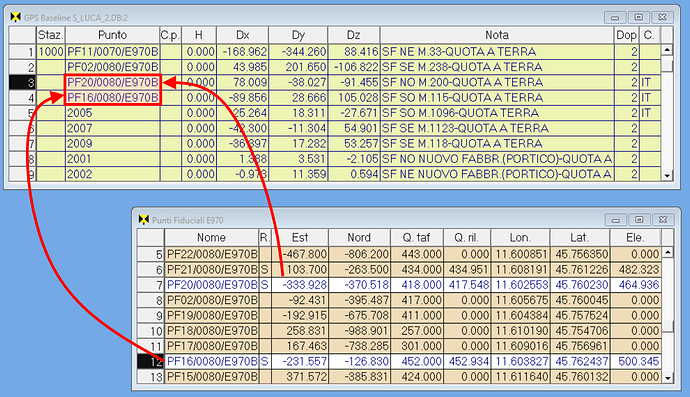Click the Punto column header

[113, 35]
